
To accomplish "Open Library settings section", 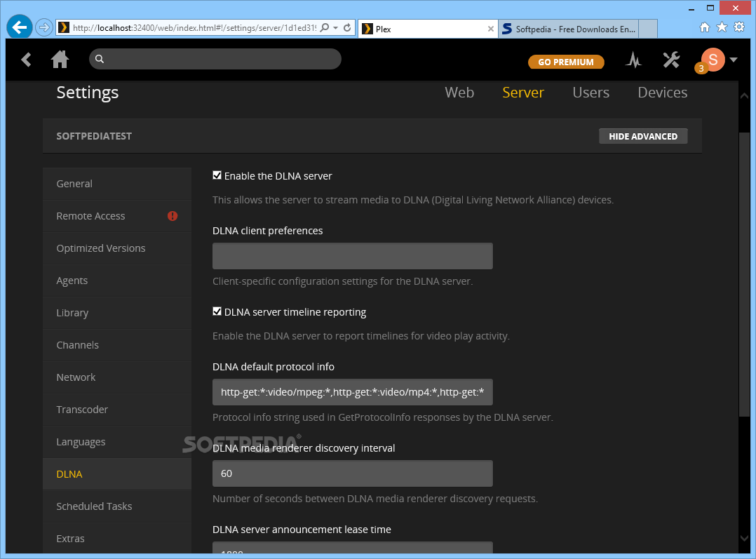I will coord(117,313).
